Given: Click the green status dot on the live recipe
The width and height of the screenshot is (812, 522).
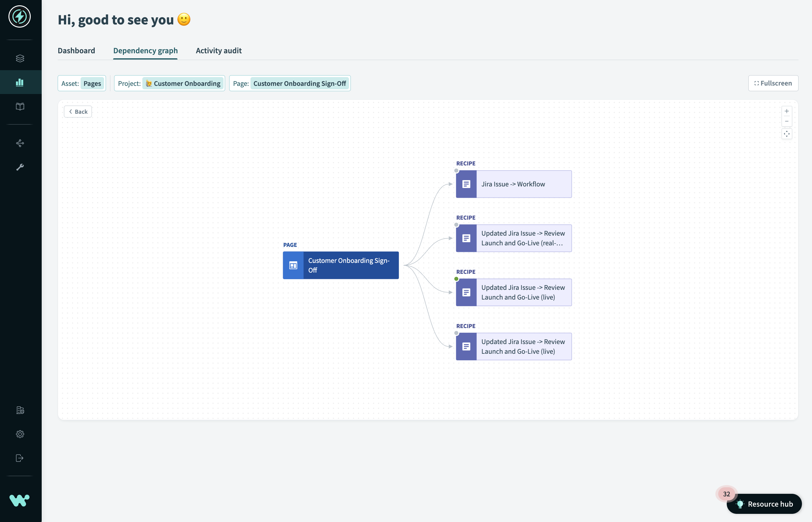Looking at the screenshot, I should pyautogui.click(x=456, y=279).
